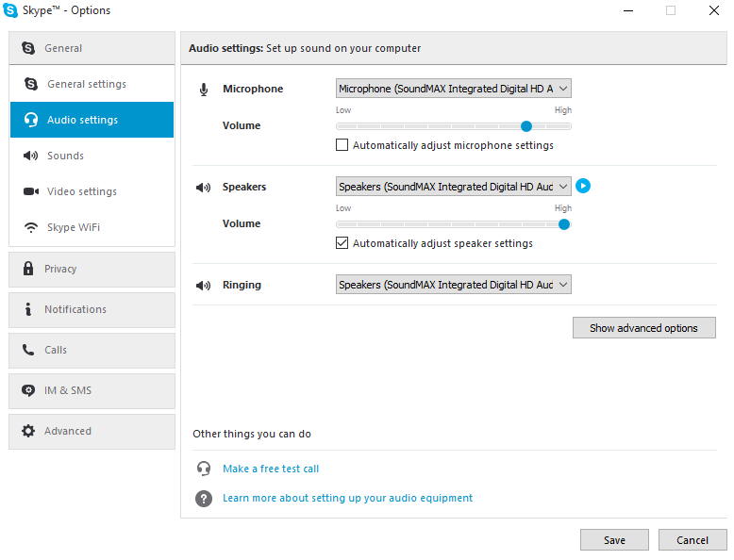Image resolution: width=734 pixels, height=560 pixels.
Task: Click the question mark help icon
Action: (x=204, y=499)
